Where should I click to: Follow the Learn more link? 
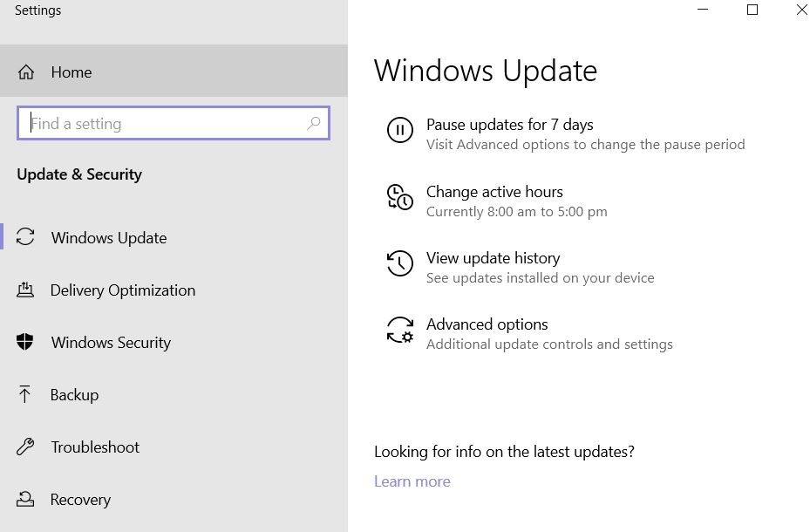pyautogui.click(x=412, y=481)
